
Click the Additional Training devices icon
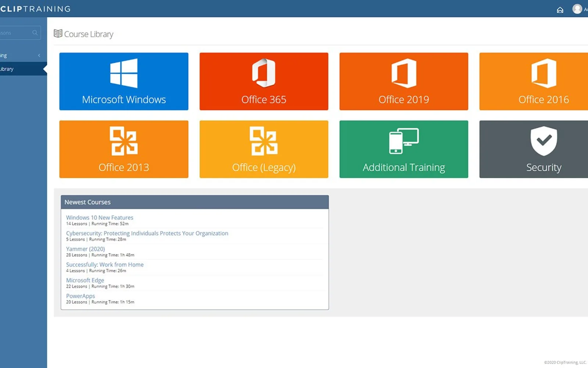coord(404,141)
